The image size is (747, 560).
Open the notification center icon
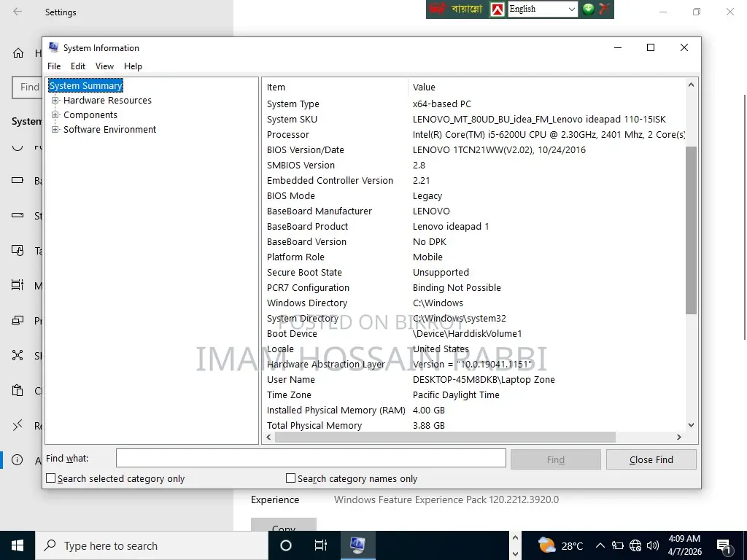(724, 545)
